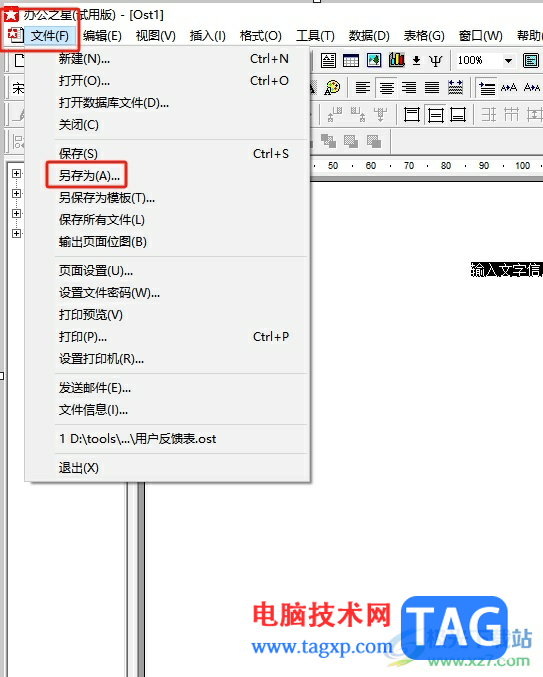Open the 插入(I) menu
The height and width of the screenshot is (677, 543).
pos(208,35)
